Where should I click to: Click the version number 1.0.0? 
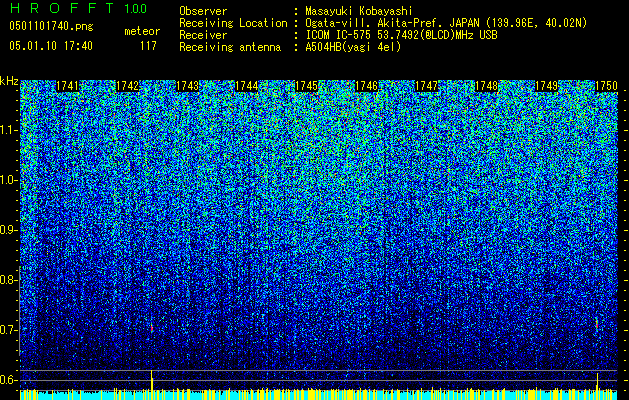(136, 8)
